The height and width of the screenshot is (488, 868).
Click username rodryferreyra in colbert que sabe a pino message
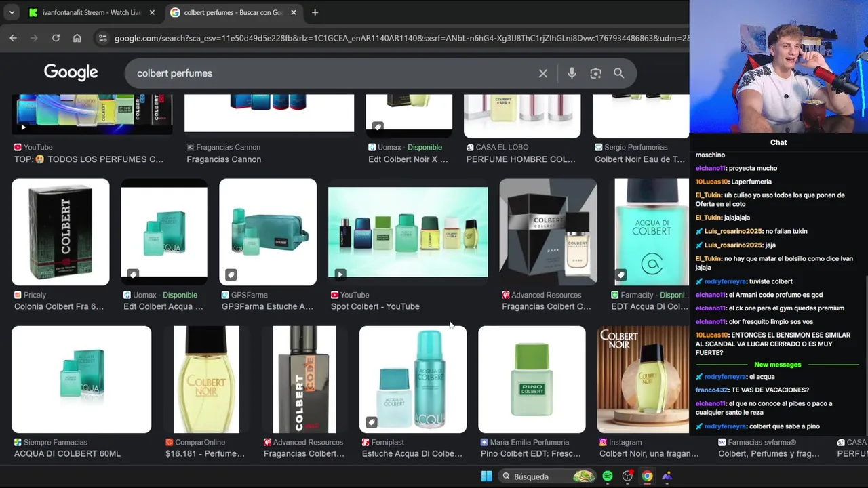725,426
